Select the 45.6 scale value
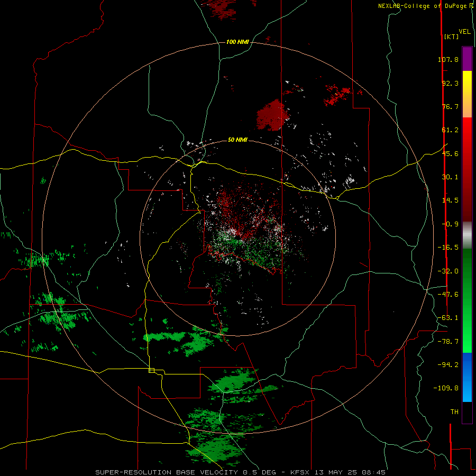 click(450, 153)
